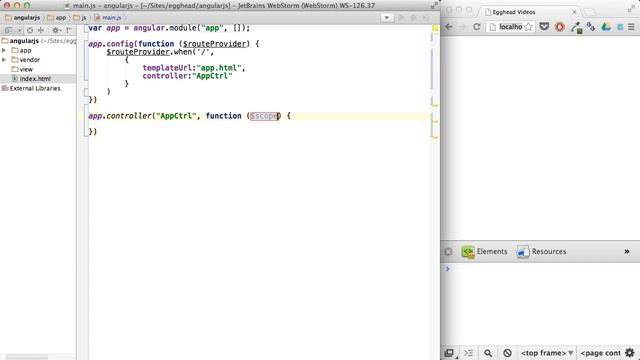Click the localhost address bar
Image resolution: width=640 pixels, height=360 pixels.
coord(511,27)
